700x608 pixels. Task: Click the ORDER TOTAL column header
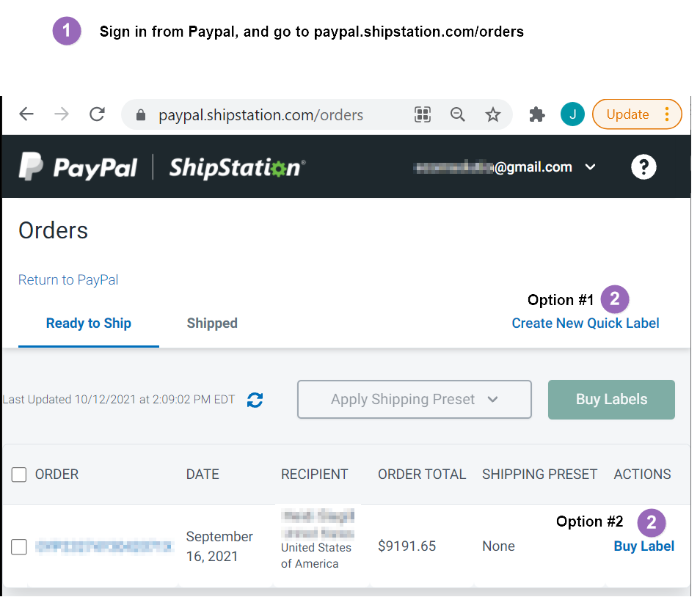422,475
